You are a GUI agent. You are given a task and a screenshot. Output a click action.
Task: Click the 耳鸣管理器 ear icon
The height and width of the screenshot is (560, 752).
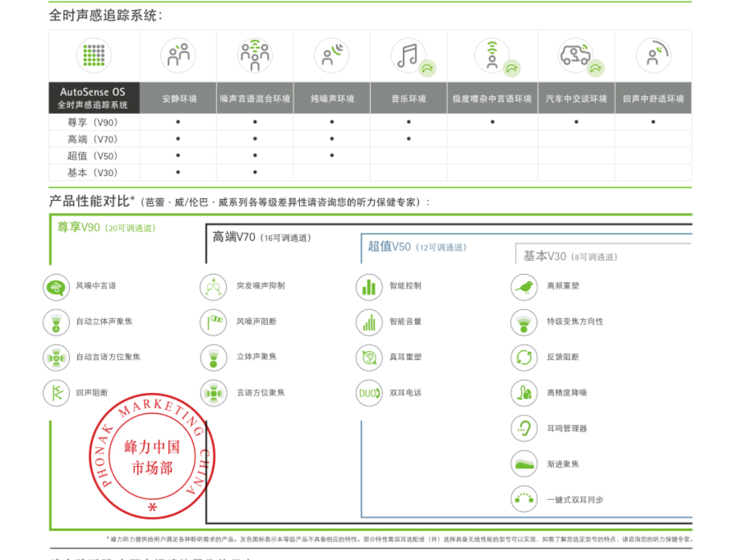tap(524, 428)
